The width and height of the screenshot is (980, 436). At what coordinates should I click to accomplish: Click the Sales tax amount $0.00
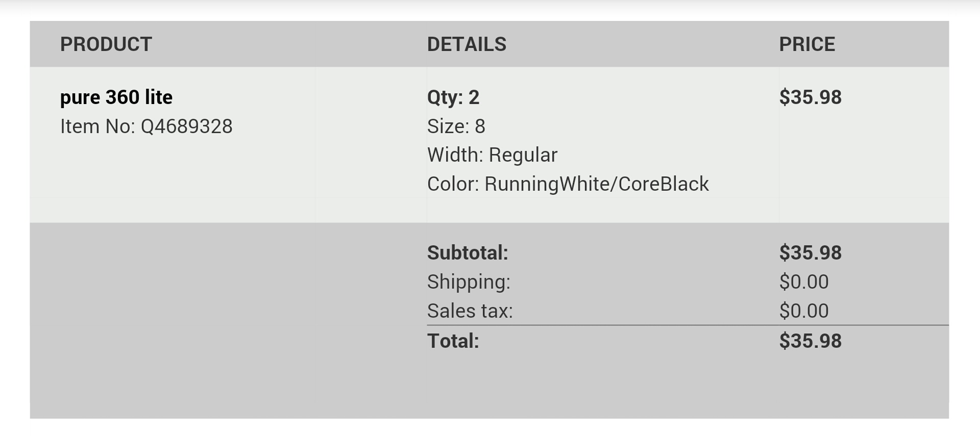click(x=804, y=311)
